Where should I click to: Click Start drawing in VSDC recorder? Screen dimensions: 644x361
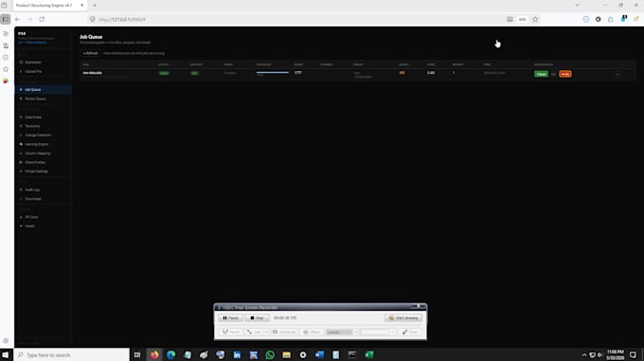point(403,317)
